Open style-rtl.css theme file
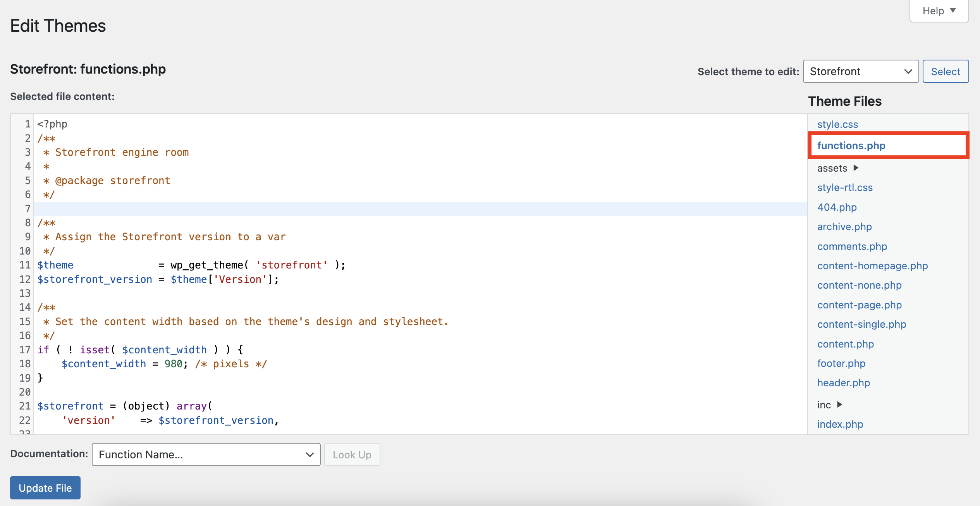The height and width of the screenshot is (506, 980). click(x=845, y=188)
